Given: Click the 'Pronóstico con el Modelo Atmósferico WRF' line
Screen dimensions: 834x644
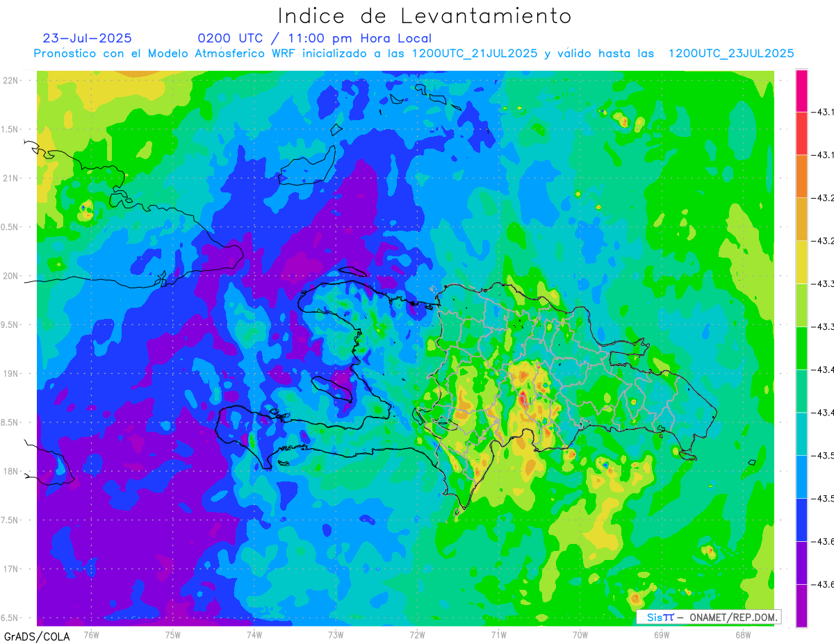Looking at the screenshot, I should pos(414,53).
